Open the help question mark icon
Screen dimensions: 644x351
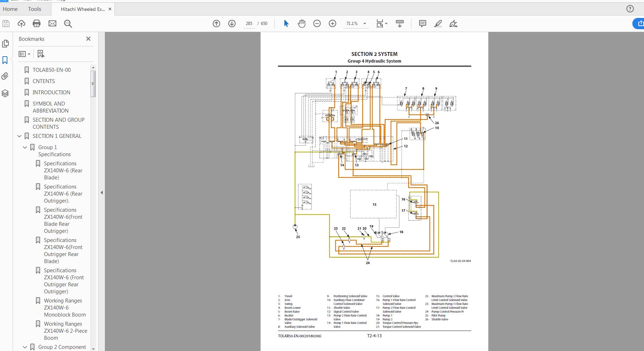click(630, 9)
